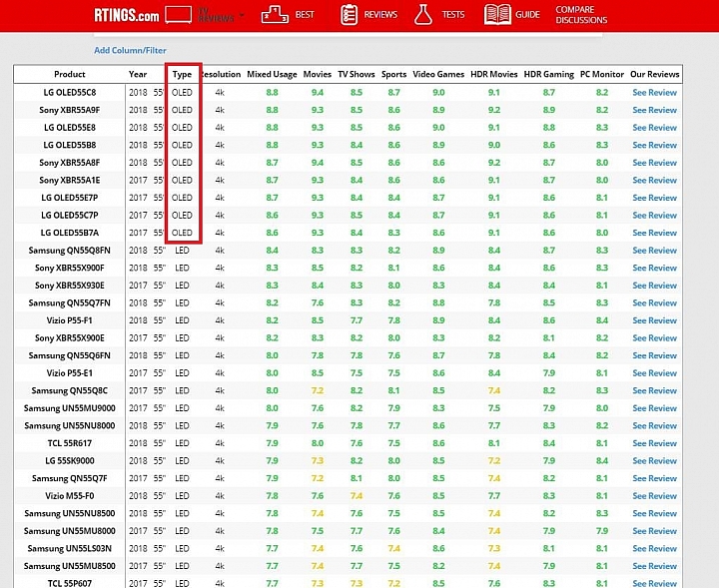
Task: Click the Guide open book icon
Action: click(x=497, y=15)
